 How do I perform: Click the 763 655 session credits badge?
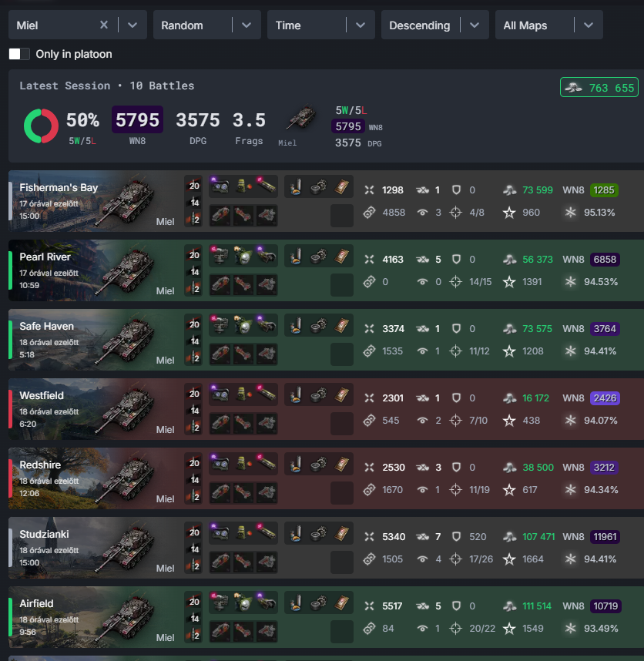(599, 87)
